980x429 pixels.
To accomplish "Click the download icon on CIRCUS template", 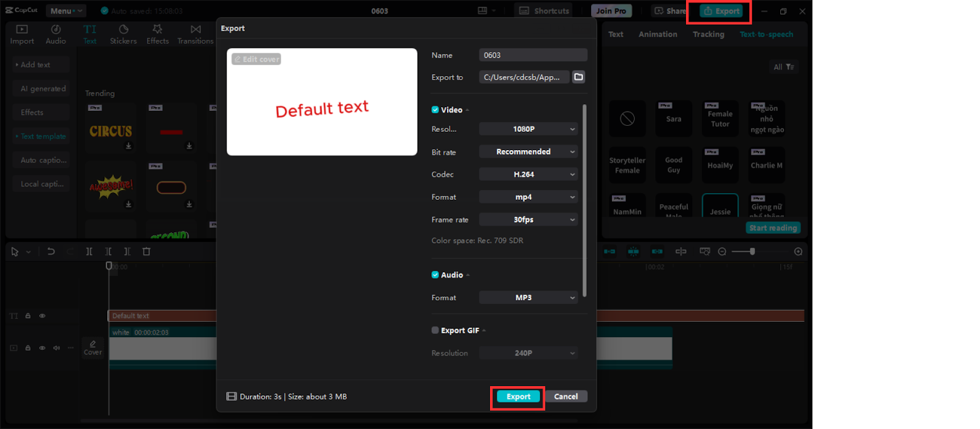I will coord(129,146).
